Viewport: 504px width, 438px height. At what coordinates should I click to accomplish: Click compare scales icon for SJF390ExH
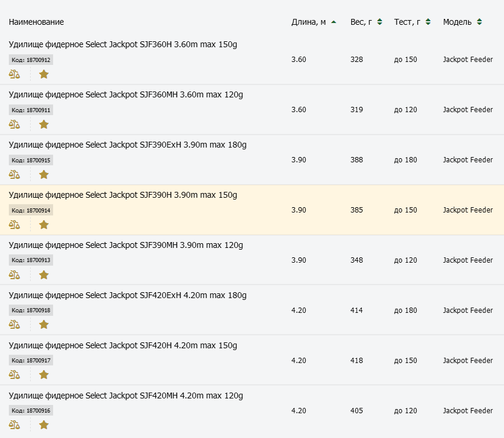tap(15, 175)
